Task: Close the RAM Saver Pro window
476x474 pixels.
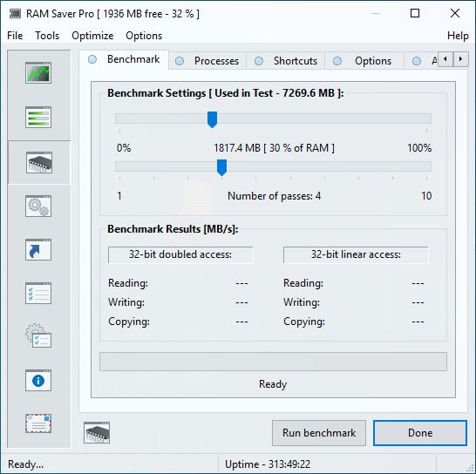Action: pyautogui.click(x=455, y=13)
